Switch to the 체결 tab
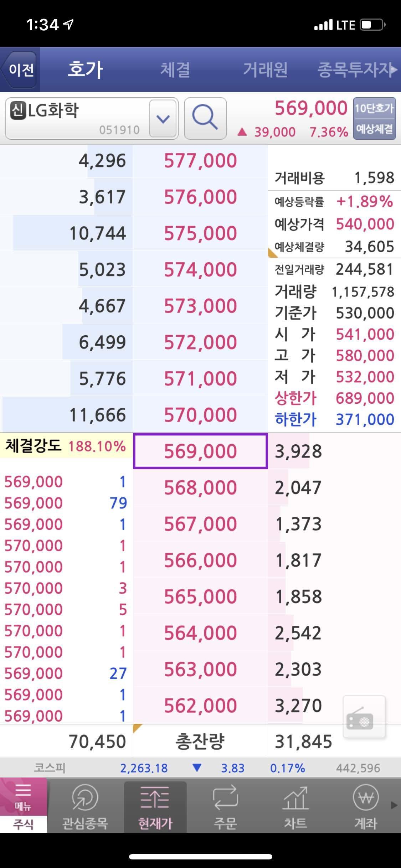The image size is (401, 868). 175,70
